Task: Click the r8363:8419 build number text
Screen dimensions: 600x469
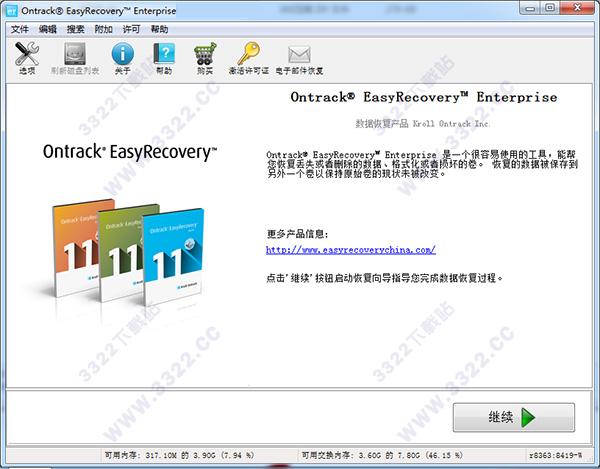Action: (556, 455)
